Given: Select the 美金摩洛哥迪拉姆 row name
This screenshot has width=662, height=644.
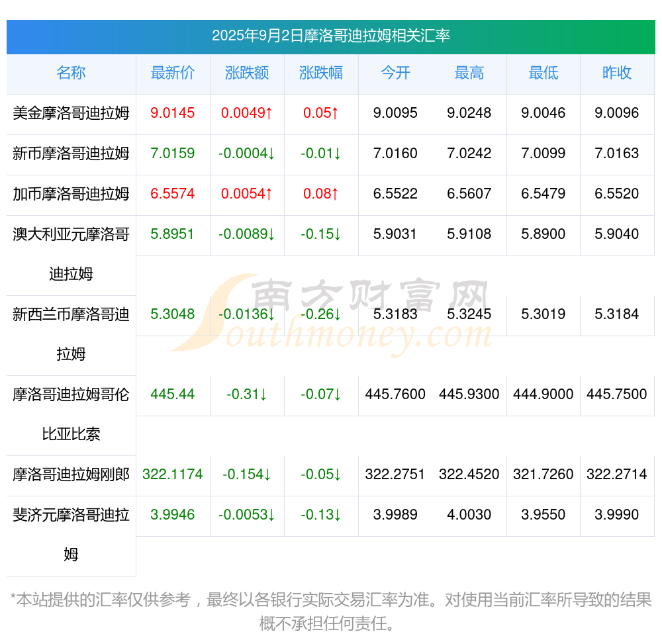Looking at the screenshot, I should pos(71,113).
